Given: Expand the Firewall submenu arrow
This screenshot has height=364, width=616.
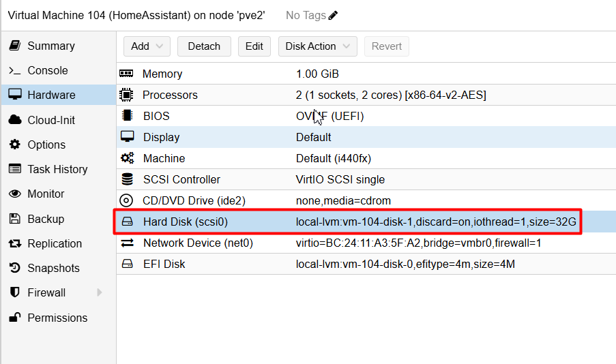Looking at the screenshot, I should point(100,292).
